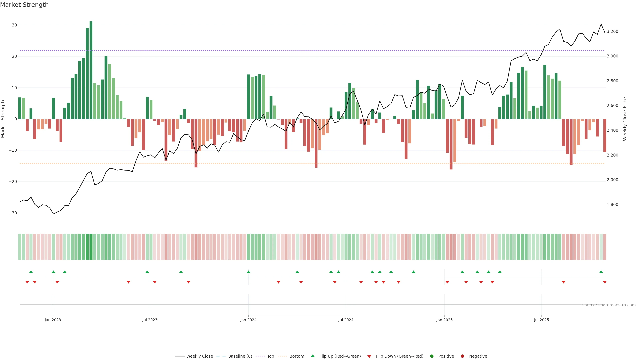Click the rightmost green flip-up triangle
This screenshot has height=362, width=644.
point(601,272)
